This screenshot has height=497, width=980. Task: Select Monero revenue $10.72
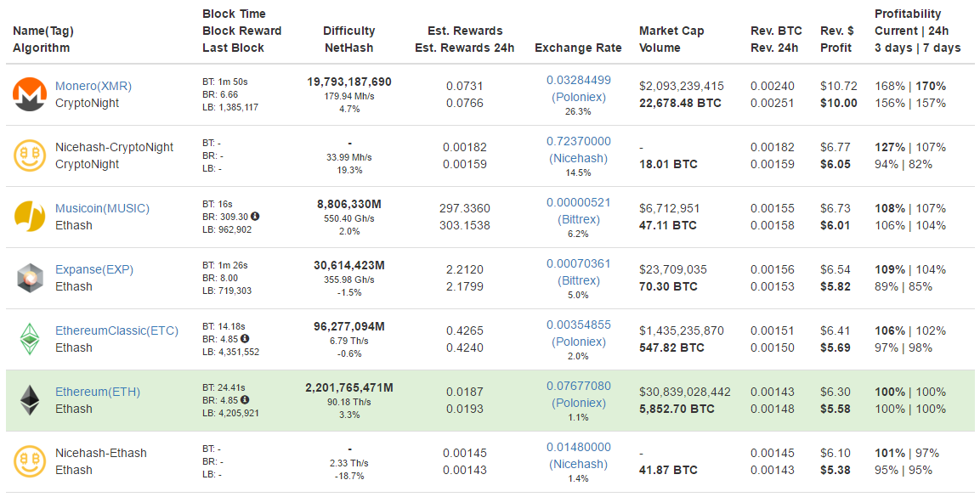839,86
